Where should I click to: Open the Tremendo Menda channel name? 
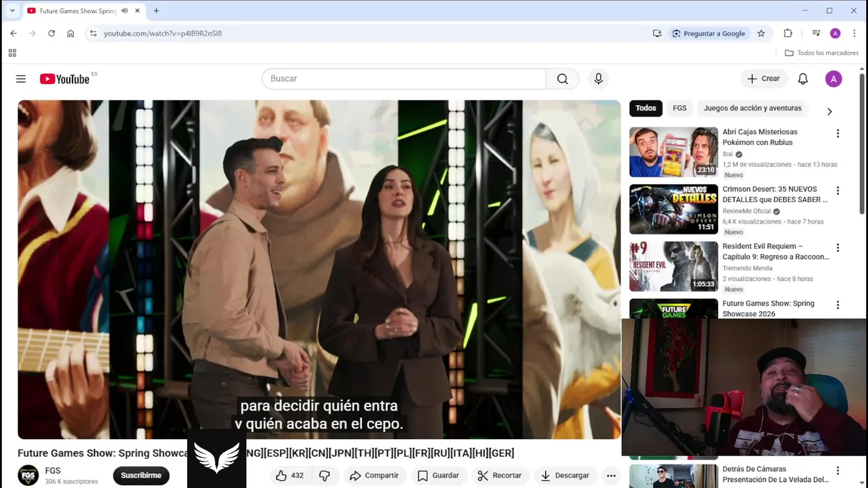point(747,268)
